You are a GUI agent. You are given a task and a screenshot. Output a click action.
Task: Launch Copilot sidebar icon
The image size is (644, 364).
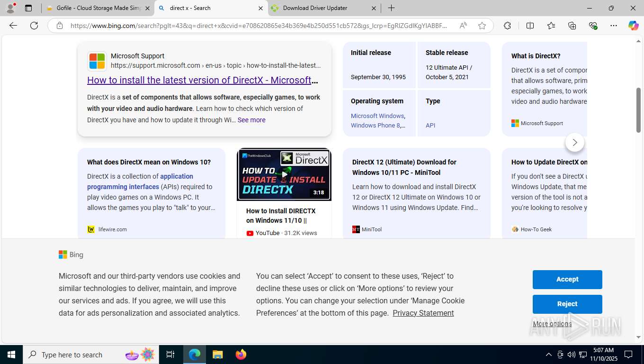click(x=634, y=26)
